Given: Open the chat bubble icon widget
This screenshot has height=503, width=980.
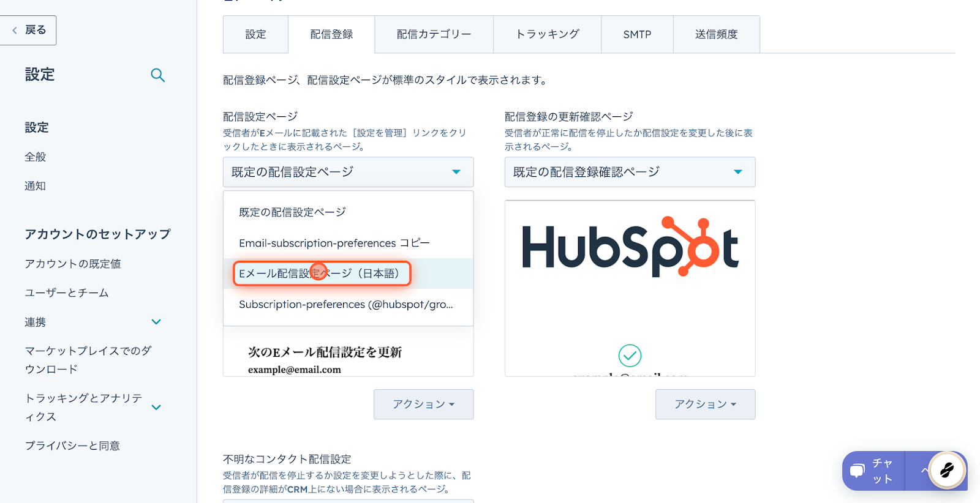Looking at the screenshot, I should tap(858, 471).
